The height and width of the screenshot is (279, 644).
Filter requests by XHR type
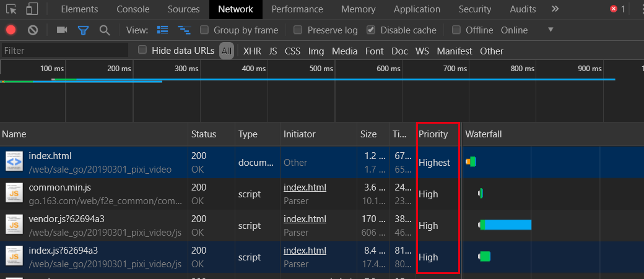pyautogui.click(x=252, y=51)
